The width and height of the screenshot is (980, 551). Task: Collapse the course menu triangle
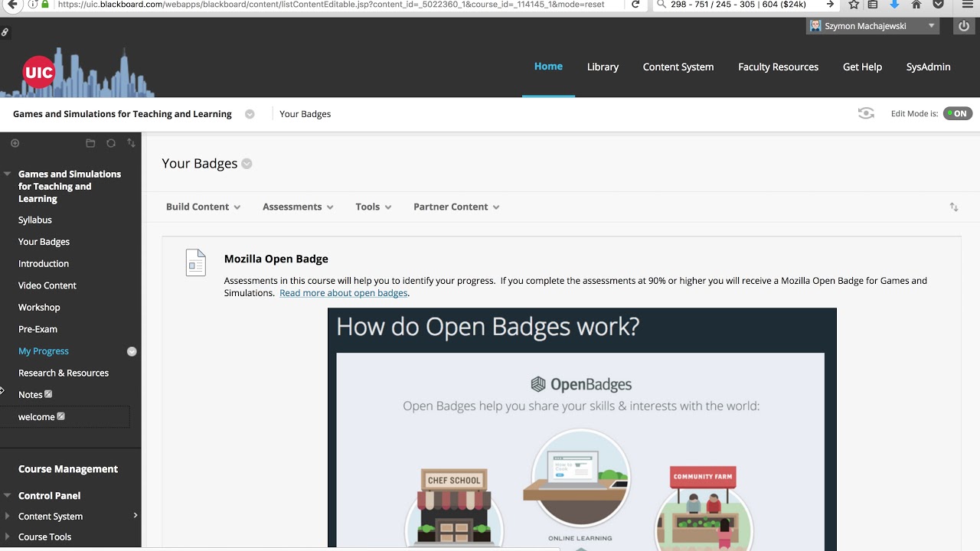pyautogui.click(x=7, y=174)
